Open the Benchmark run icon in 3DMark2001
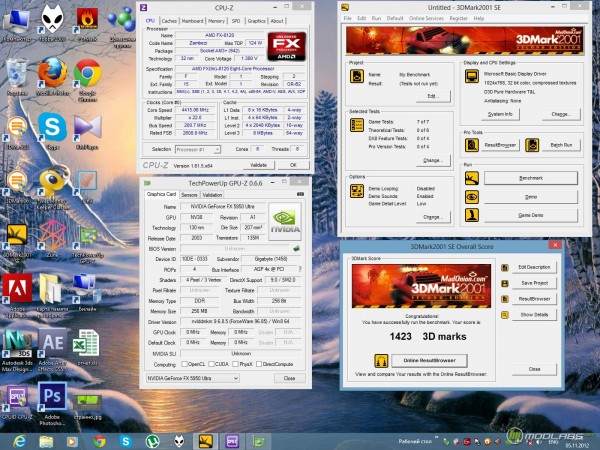The width and height of the screenshot is (600, 450). point(472,178)
